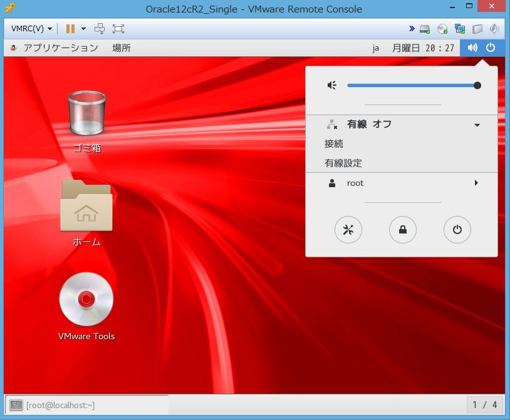
Task: Lock the screen with lock button
Action: (403, 230)
